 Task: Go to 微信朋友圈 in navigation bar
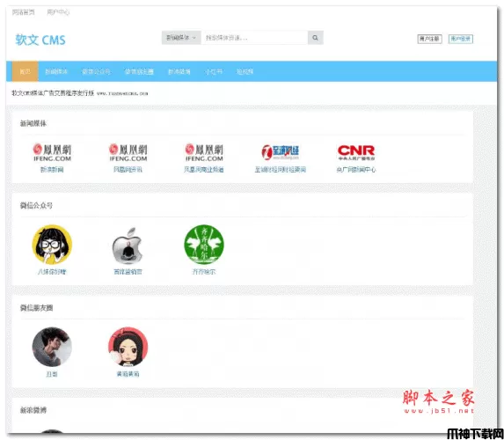(x=139, y=71)
